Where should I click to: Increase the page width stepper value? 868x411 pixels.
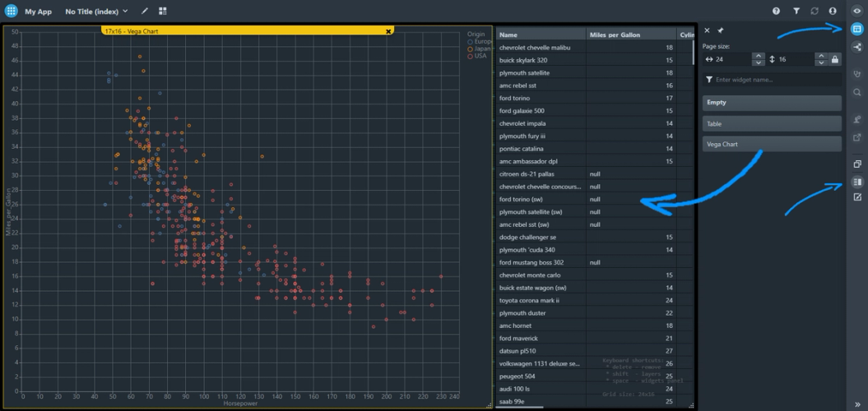tap(758, 56)
